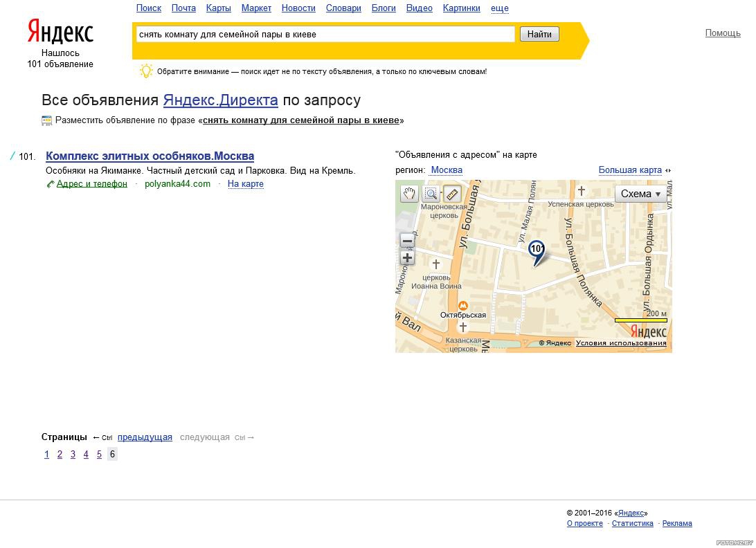
Task: Select the magnifier zoom tool on map
Action: [431, 194]
